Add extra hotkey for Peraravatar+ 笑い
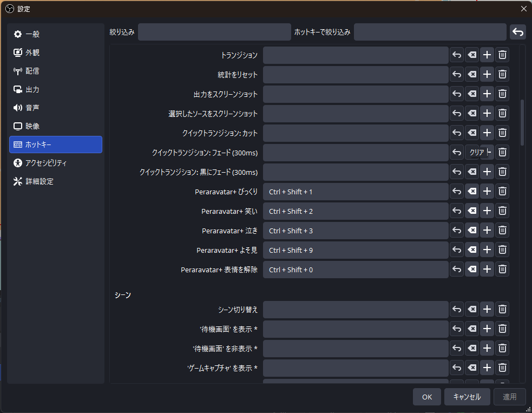Screen dimensions: 532x413 [487, 211]
